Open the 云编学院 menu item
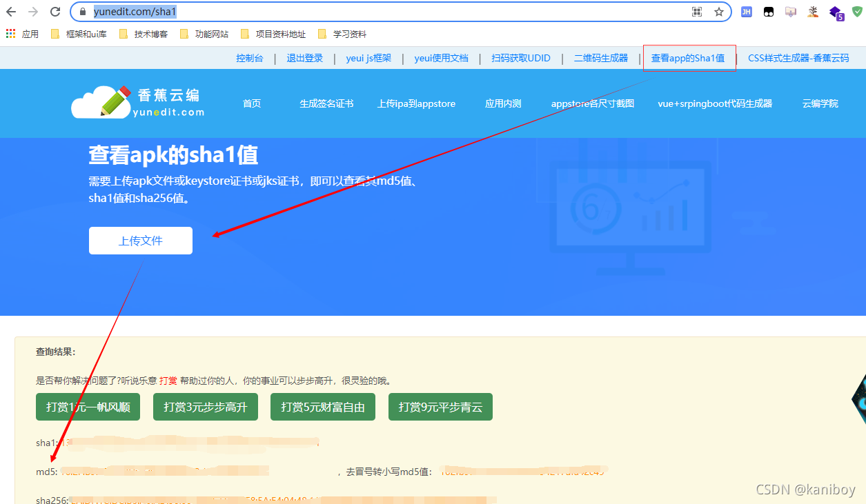Image resolution: width=866 pixels, height=504 pixels. (820, 103)
